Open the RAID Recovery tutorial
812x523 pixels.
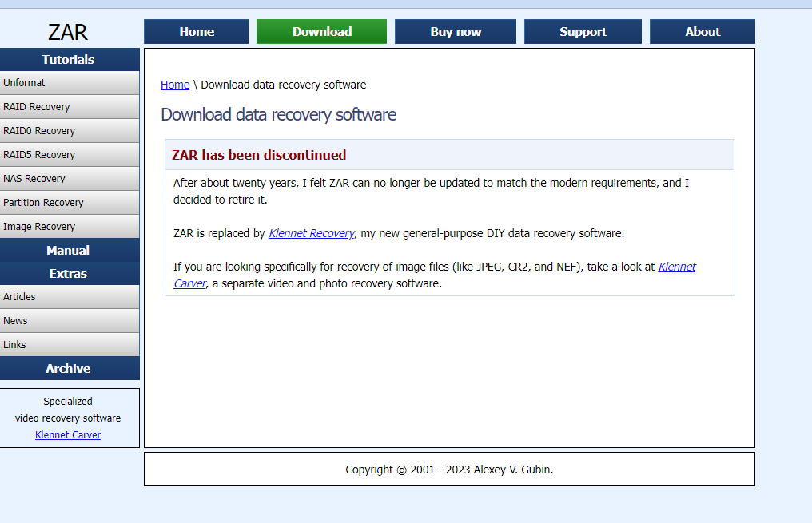[70, 106]
